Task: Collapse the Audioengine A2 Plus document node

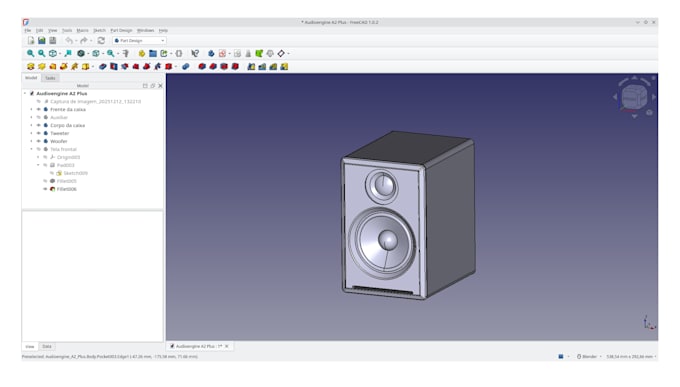Action: pyautogui.click(x=25, y=93)
